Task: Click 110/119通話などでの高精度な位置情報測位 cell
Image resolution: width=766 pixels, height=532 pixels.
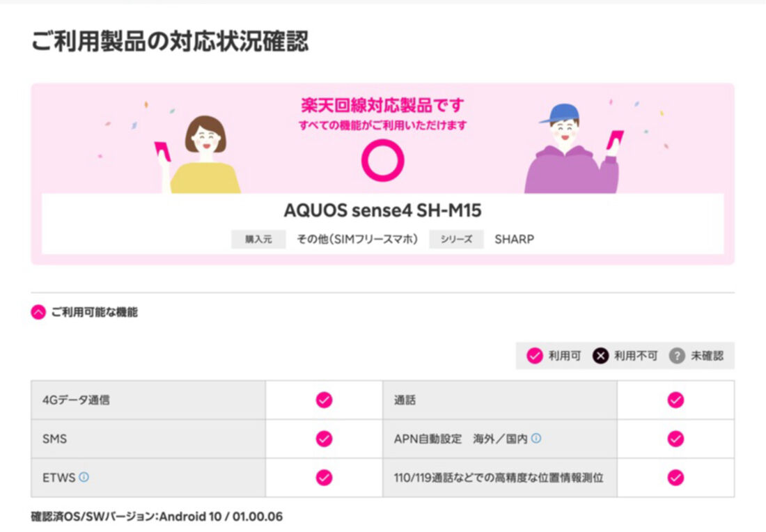Action: click(500, 478)
